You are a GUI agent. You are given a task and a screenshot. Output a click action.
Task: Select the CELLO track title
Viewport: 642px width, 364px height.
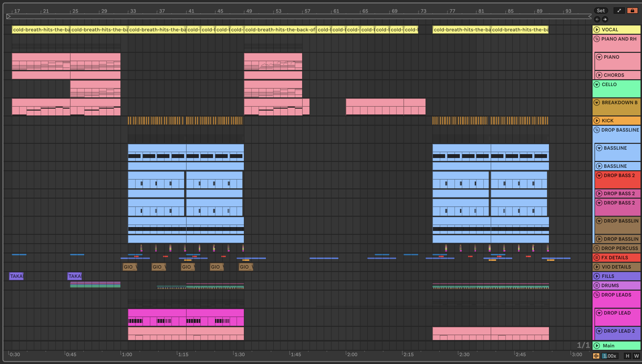pyautogui.click(x=609, y=84)
